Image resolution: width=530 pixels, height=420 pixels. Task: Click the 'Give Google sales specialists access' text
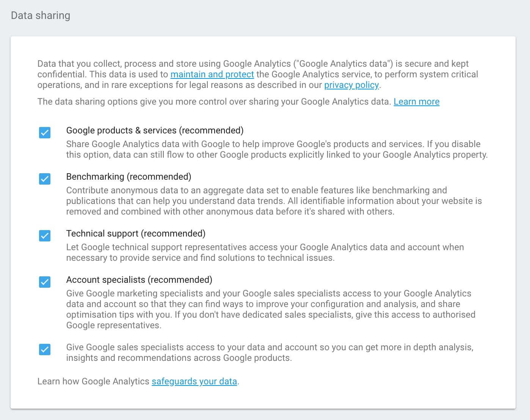coord(270,353)
